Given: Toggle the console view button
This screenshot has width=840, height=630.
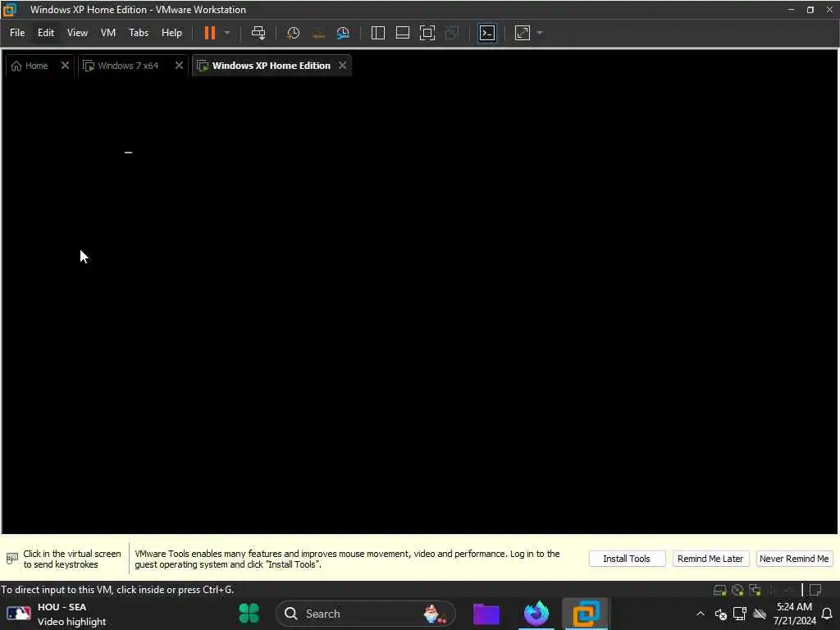Looking at the screenshot, I should [487, 33].
